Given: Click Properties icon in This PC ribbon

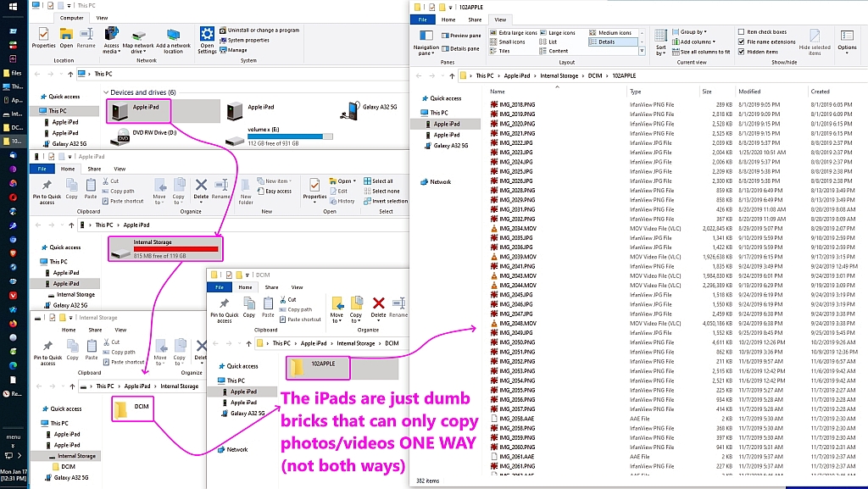Looking at the screenshot, I should coord(44,34).
